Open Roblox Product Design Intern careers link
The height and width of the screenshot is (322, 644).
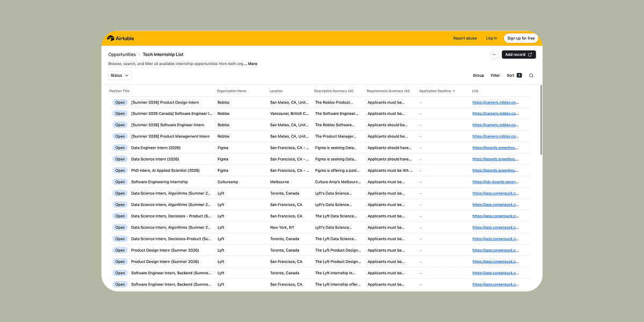click(495, 103)
